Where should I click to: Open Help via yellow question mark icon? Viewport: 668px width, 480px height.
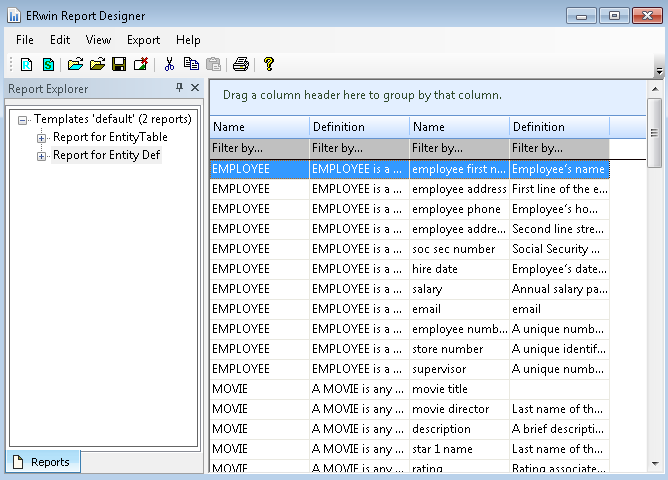(x=268, y=64)
